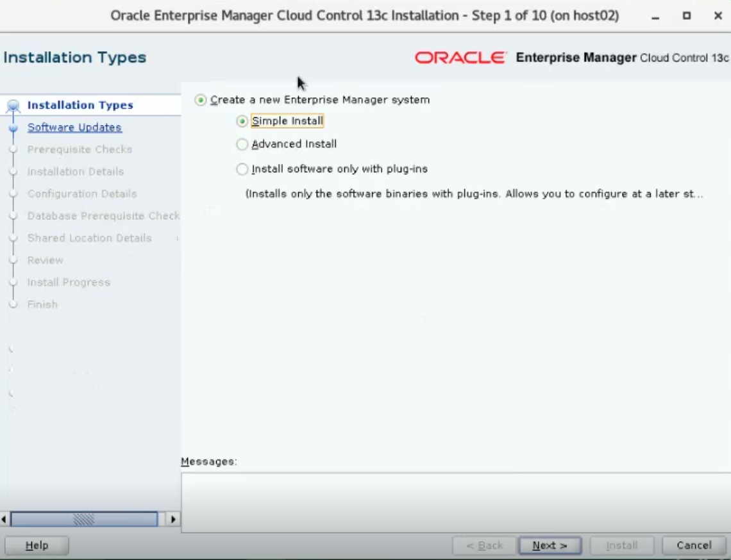Click the Installation Types step bullet icon
Viewport: 731px width, 560px height.
(x=13, y=106)
